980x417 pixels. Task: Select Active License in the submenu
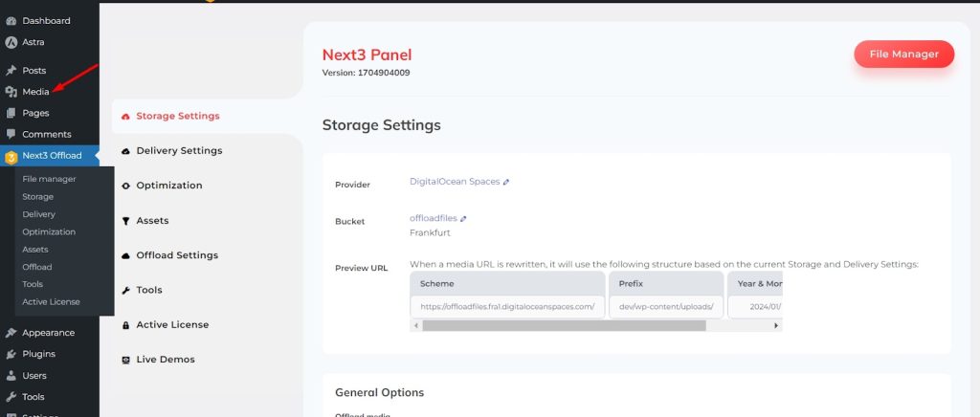point(52,301)
